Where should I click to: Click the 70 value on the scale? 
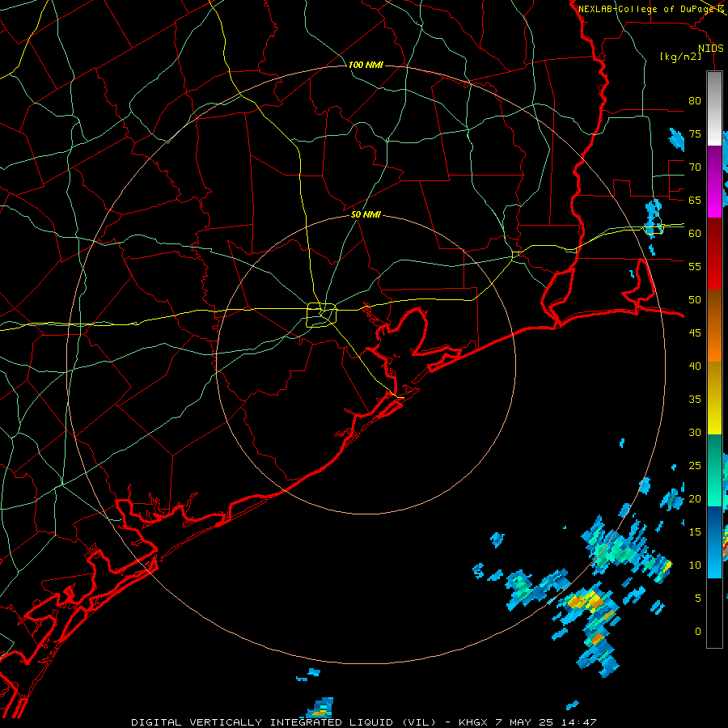pyautogui.click(x=695, y=167)
